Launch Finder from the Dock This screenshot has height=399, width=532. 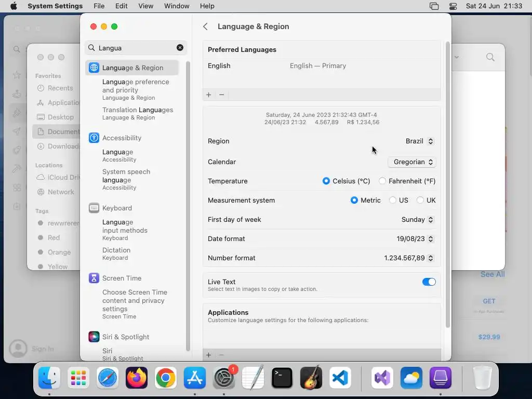tap(49, 378)
